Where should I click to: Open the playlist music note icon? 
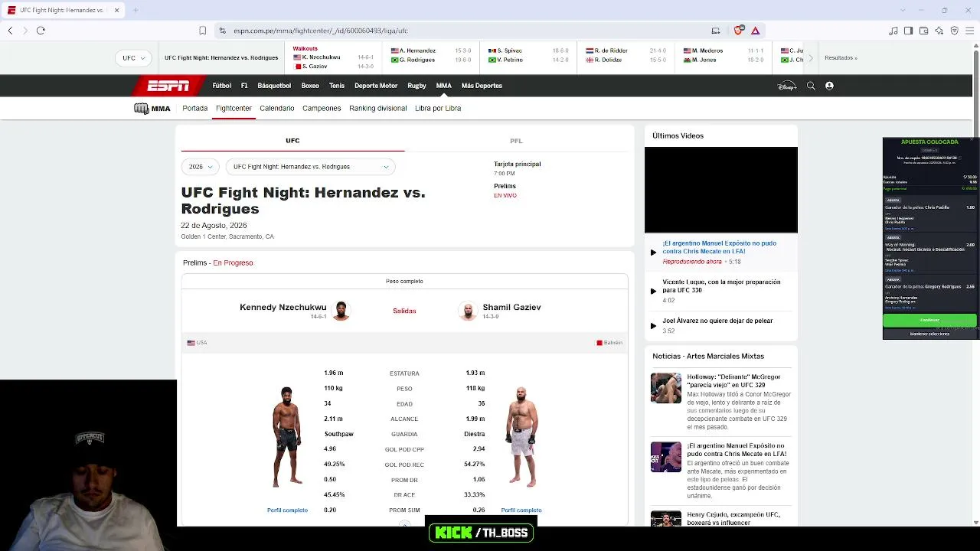coord(893,31)
